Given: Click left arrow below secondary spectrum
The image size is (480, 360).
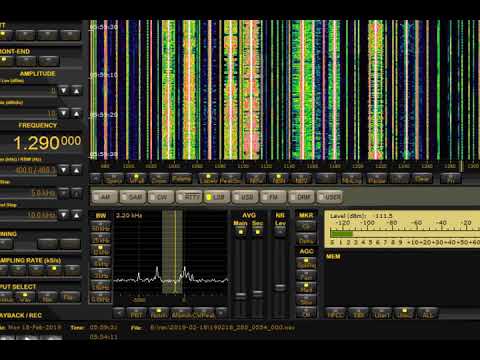Looking at the screenshot, I should (119, 313).
